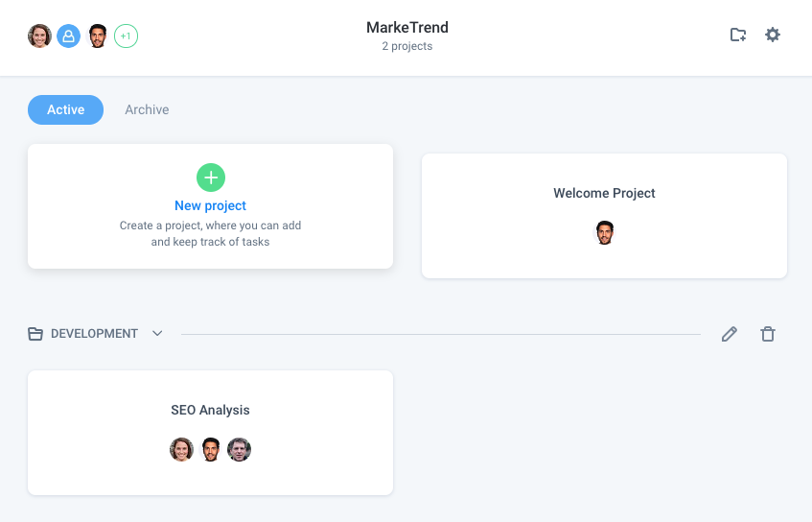Open the Welcome Project card

[604, 216]
